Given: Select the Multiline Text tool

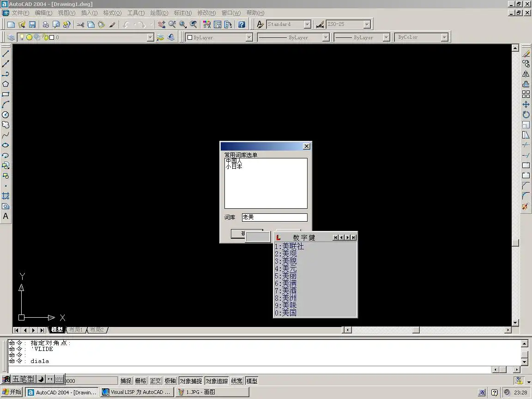Looking at the screenshot, I should [6, 216].
